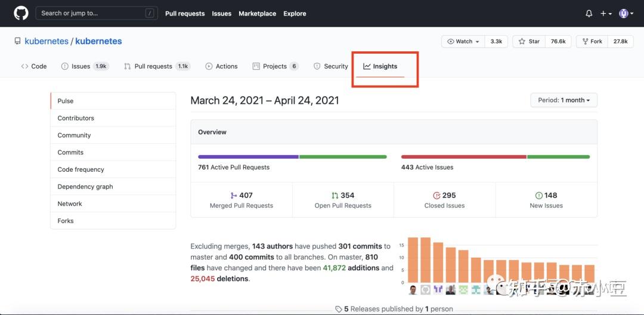The height and width of the screenshot is (315, 644).
Task: Open the Period: 1 month dropdown
Action: pyautogui.click(x=563, y=100)
